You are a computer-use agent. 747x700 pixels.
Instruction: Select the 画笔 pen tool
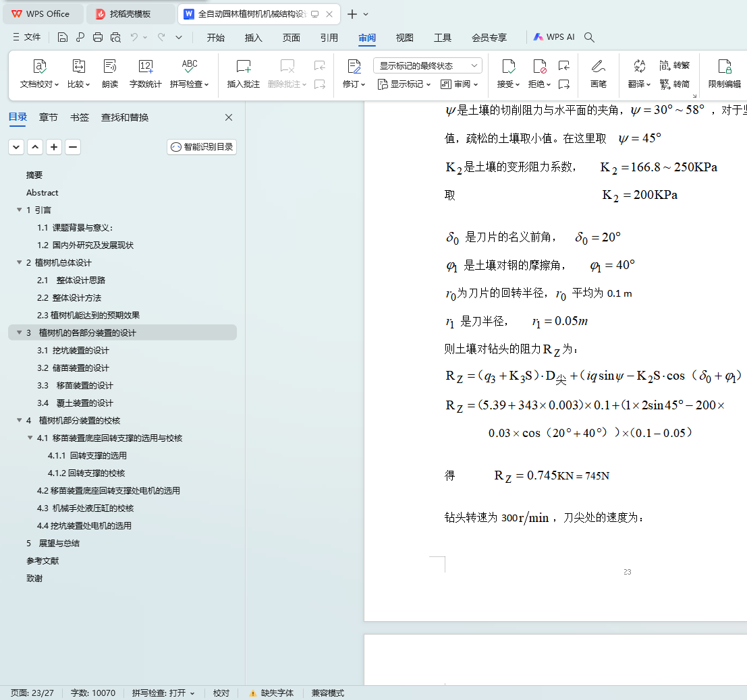(x=599, y=74)
